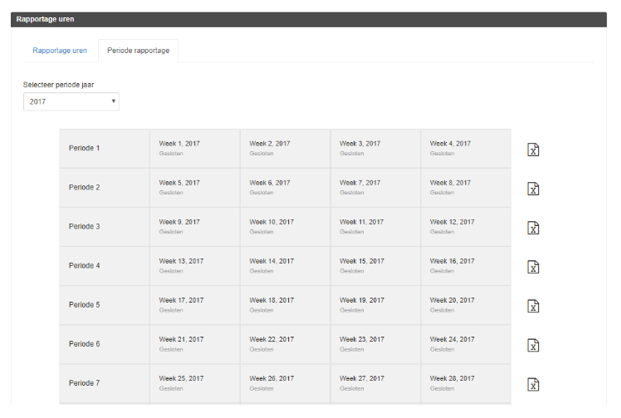Pick the Week 18, 2017 cell
Screen dimensions: 621x418
[285, 305]
